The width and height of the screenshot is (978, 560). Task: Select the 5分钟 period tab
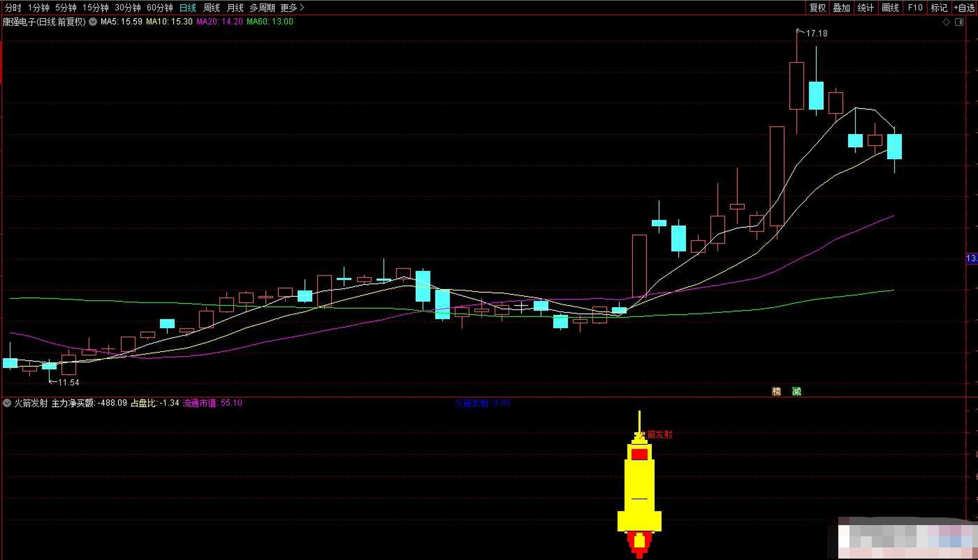[x=66, y=7]
